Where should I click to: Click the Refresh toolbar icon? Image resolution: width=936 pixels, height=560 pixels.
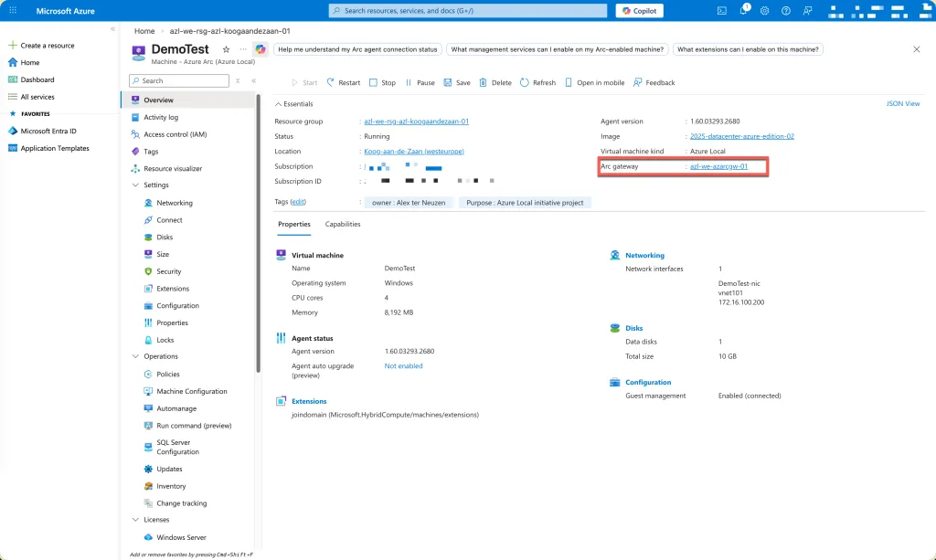[x=525, y=82]
